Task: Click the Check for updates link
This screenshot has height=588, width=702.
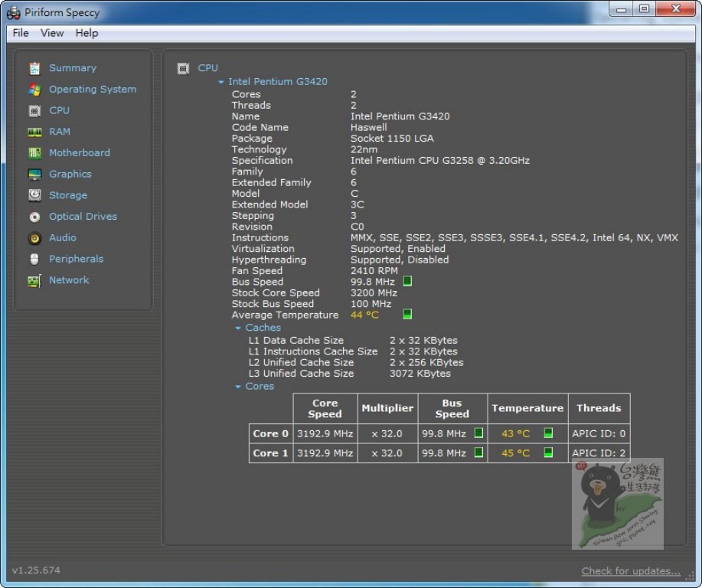Action: [630, 570]
